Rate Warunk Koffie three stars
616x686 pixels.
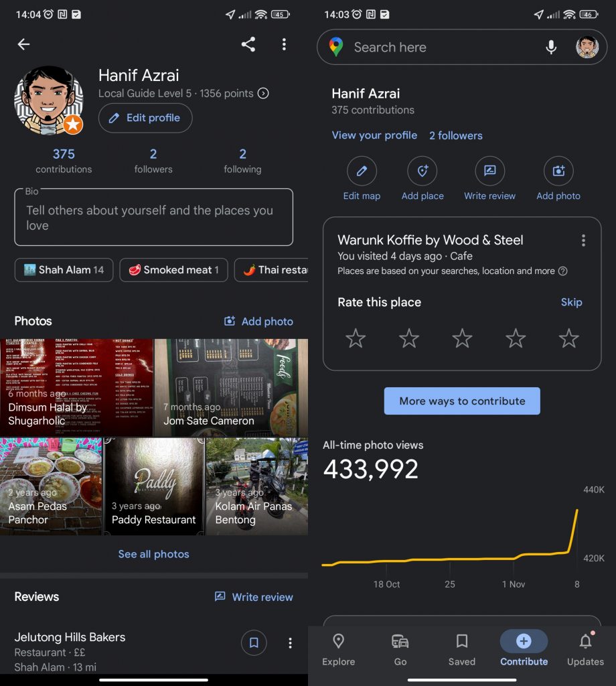462,338
